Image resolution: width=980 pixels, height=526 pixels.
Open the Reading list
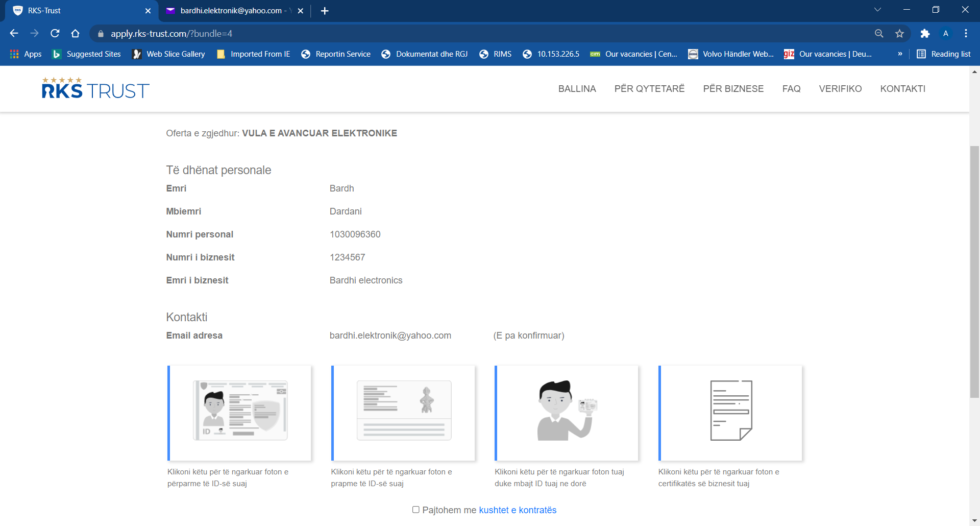tap(944, 54)
